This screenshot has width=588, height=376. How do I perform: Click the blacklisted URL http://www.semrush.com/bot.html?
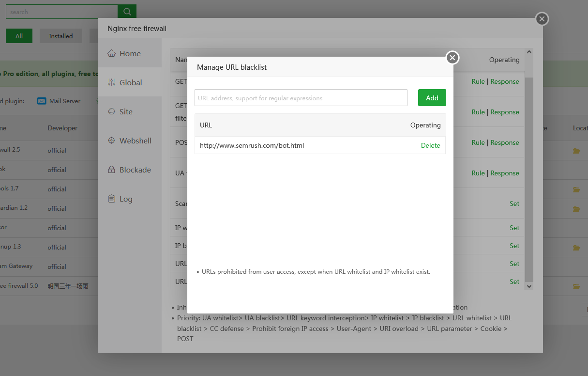(252, 145)
